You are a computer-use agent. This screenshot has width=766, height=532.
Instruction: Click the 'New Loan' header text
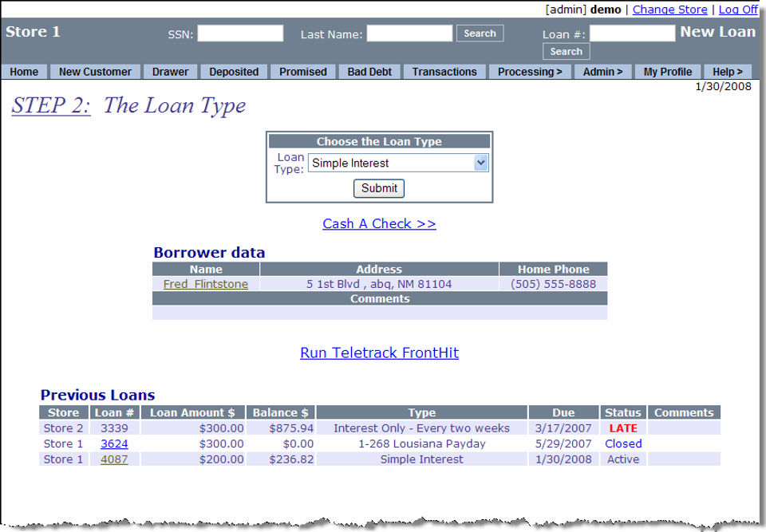coord(717,32)
